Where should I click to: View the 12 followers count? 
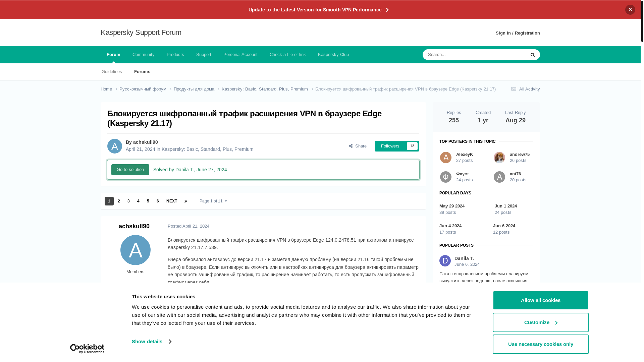pos(412,146)
